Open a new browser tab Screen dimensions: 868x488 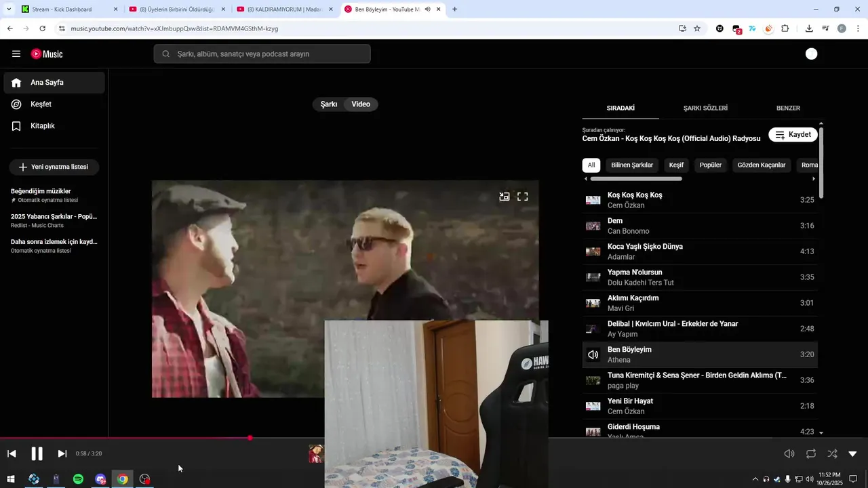pyautogui.click(x=454, y=9)
